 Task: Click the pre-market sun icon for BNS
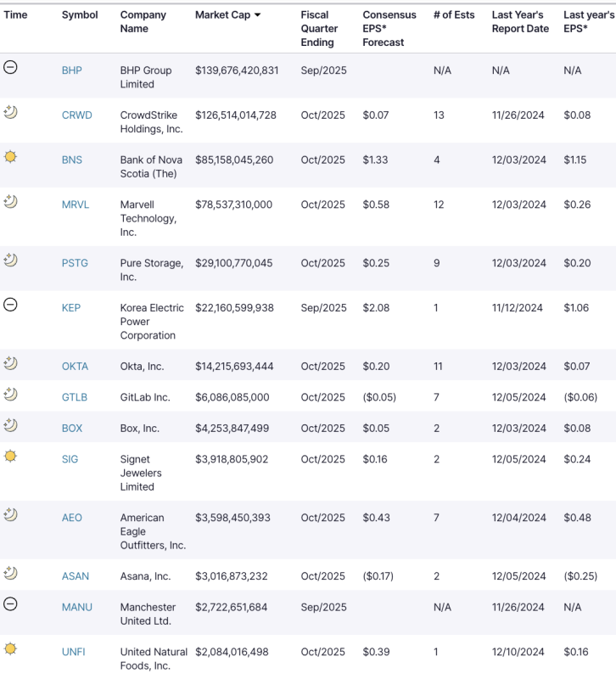(10, 157)
